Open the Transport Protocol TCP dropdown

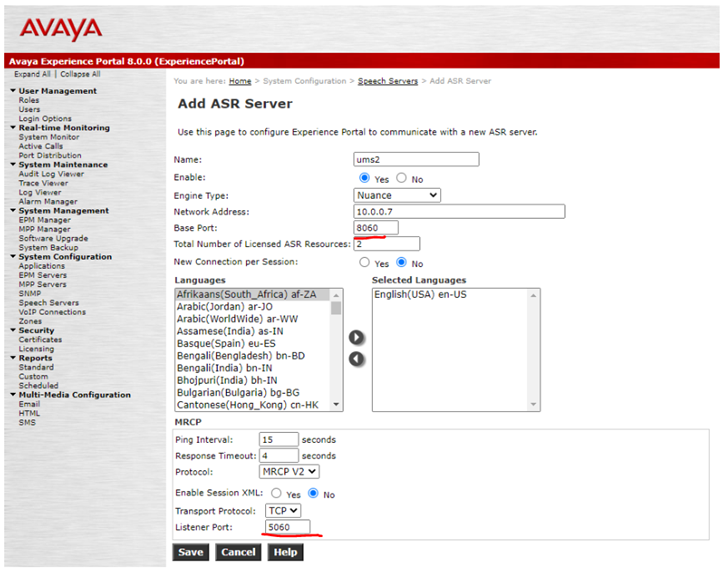tap(283, 511)
